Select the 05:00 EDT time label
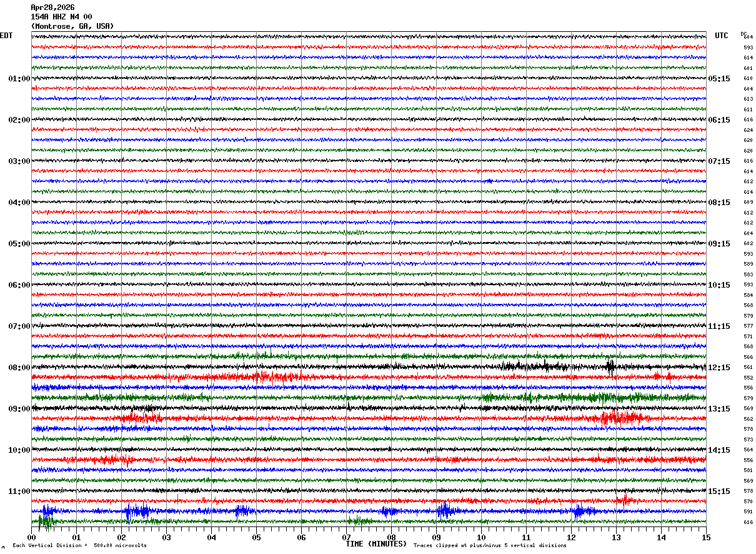The width and height of the screenshot is (756, 554). [19, 244]
